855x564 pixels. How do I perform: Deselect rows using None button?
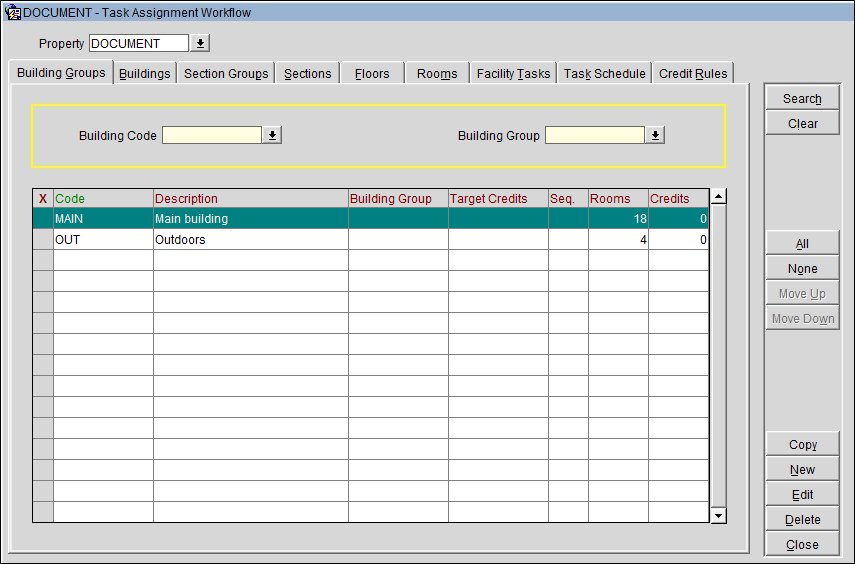point(802,269)
